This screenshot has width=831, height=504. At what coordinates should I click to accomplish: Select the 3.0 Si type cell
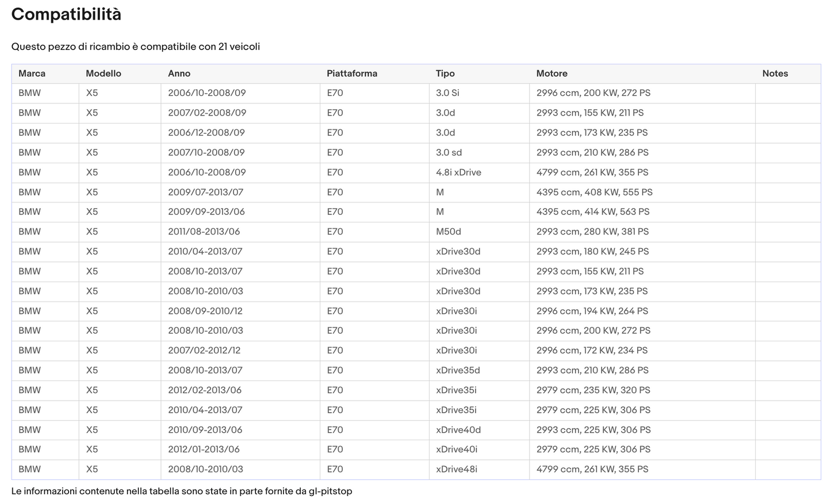447,93
